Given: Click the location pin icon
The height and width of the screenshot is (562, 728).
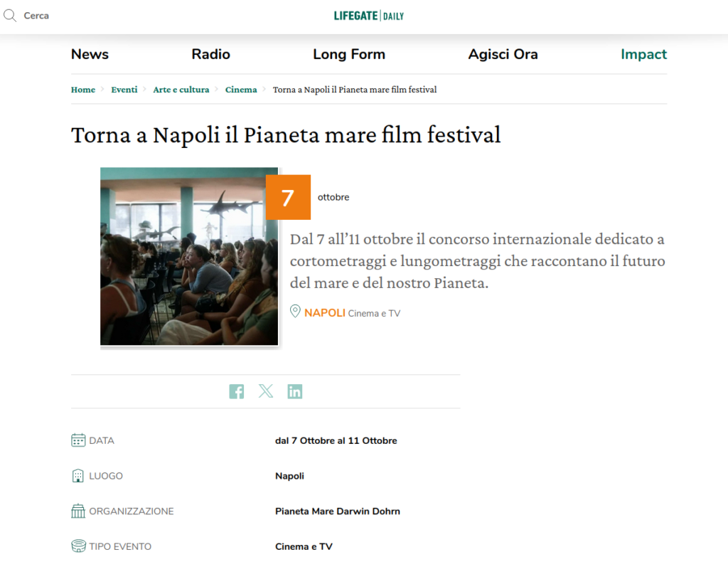Looking at the screenshot, I should [x=295, y=311].
